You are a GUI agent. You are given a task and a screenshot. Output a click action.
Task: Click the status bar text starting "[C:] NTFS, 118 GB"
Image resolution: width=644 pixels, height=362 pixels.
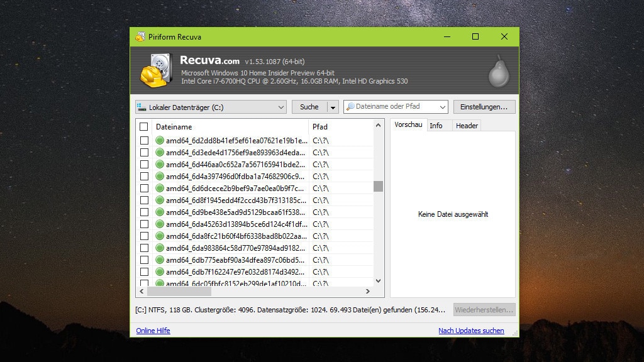tap(291, 310)
